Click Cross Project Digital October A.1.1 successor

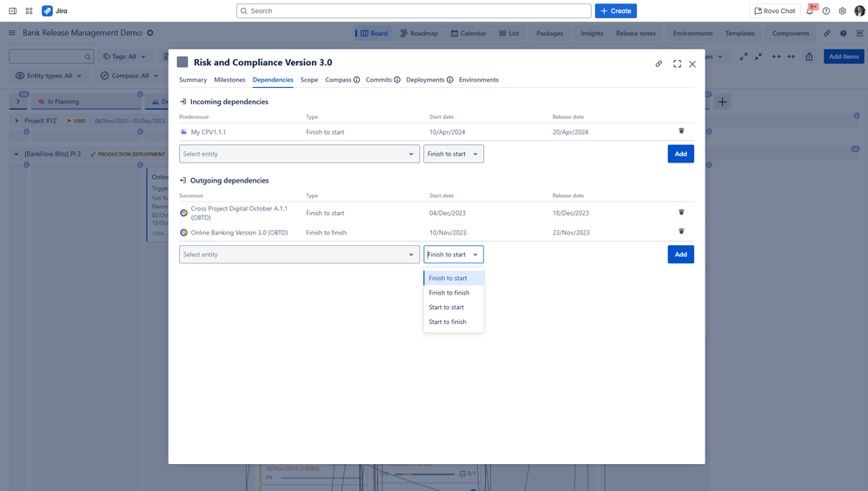239,213
